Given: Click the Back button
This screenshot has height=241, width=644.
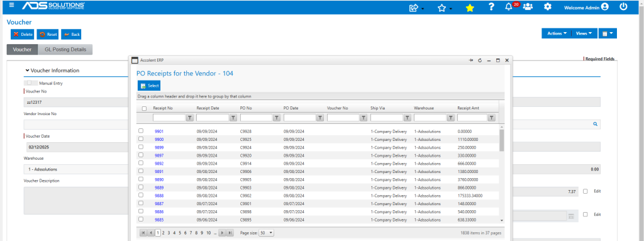Looking at the screenshot, I should 72,34.
